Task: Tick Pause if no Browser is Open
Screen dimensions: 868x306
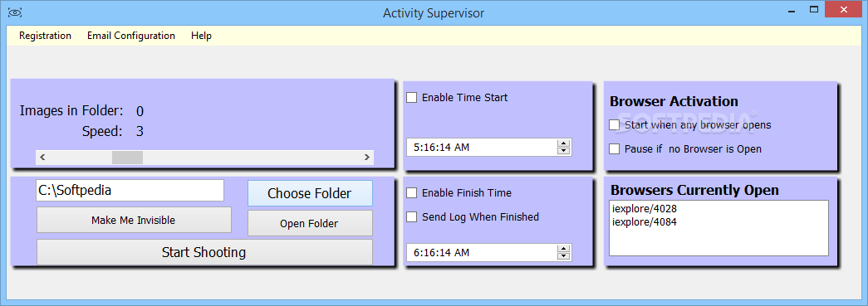Action: tap(614, 148)
